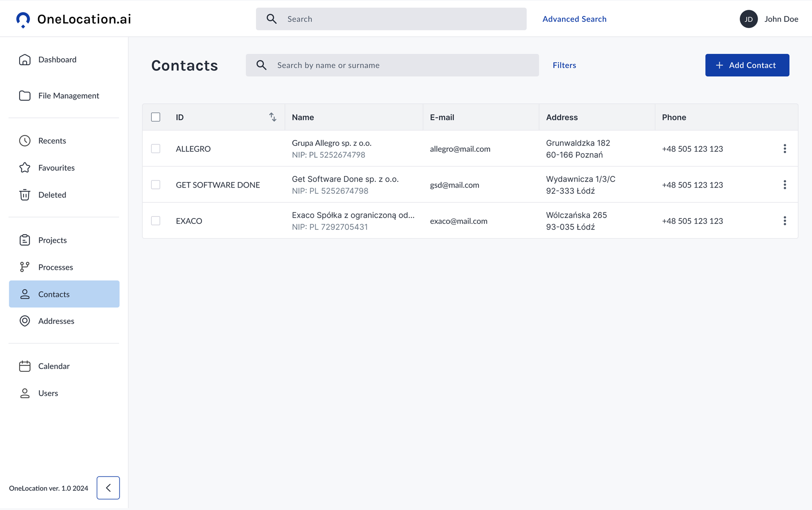812x510 pixels.
Task: Open the Dashboard menu item
Action: click(x=64, y=60)
